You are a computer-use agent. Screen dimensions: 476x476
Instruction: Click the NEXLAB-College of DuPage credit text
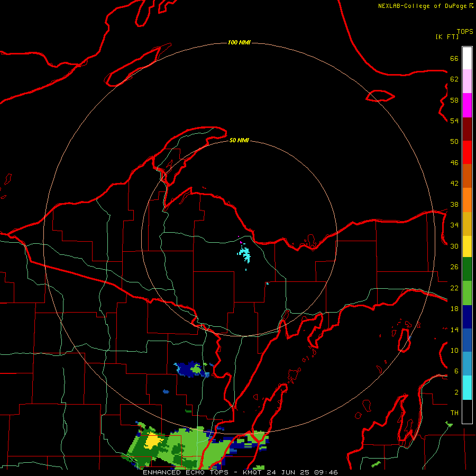tap(422, 6)
